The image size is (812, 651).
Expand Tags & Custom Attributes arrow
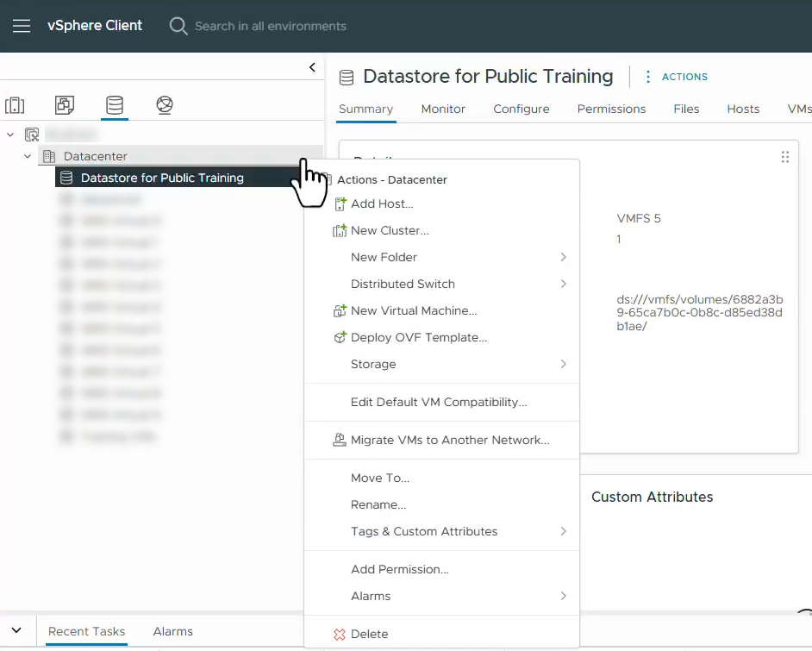(x=564, y=531)
